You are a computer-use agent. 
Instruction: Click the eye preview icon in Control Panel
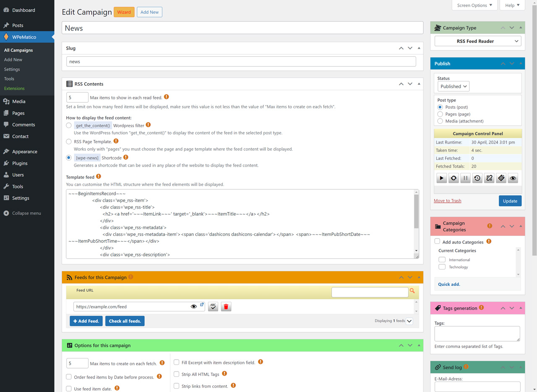pyautogui.click(x=513, y=178)
